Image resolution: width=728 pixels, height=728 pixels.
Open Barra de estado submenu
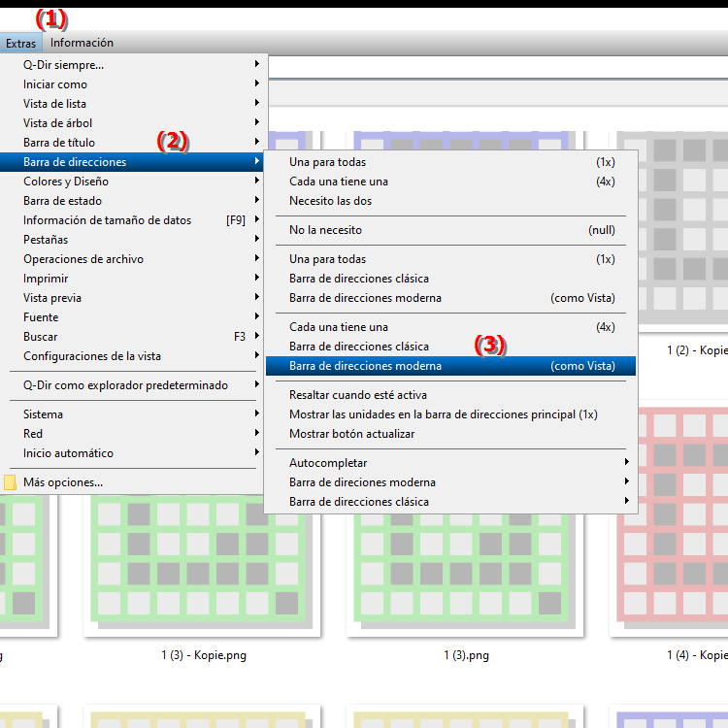click(x=133, y=201)
